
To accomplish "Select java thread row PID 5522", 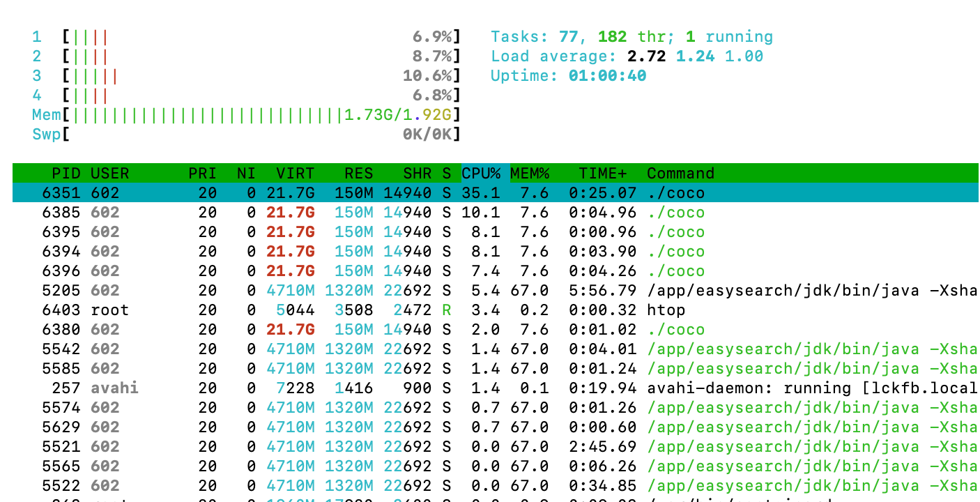I will pos(496,485).
